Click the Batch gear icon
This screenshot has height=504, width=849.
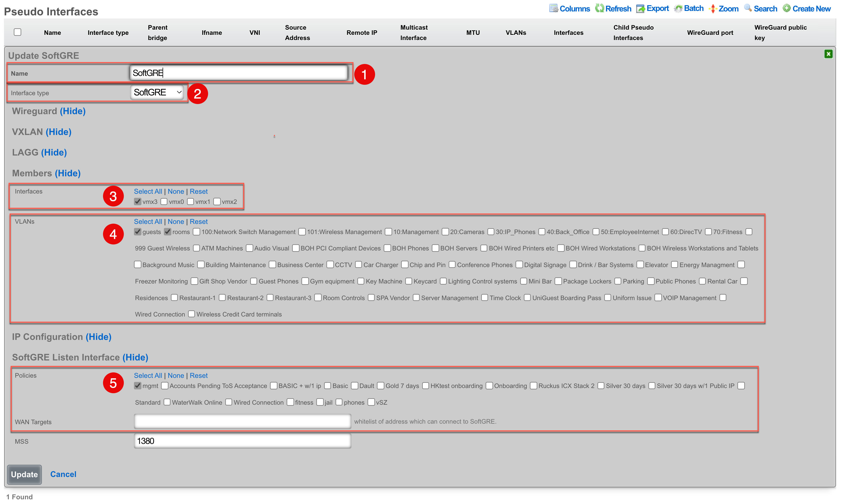[x=678, y=8]
